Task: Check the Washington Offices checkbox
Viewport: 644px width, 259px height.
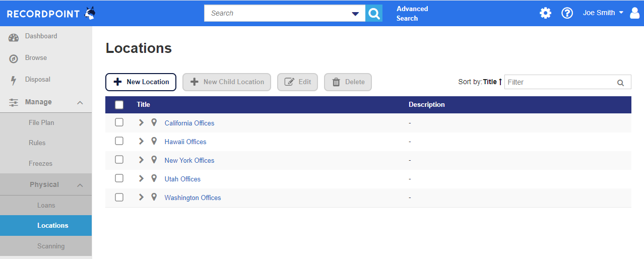Action: point(119,197)
